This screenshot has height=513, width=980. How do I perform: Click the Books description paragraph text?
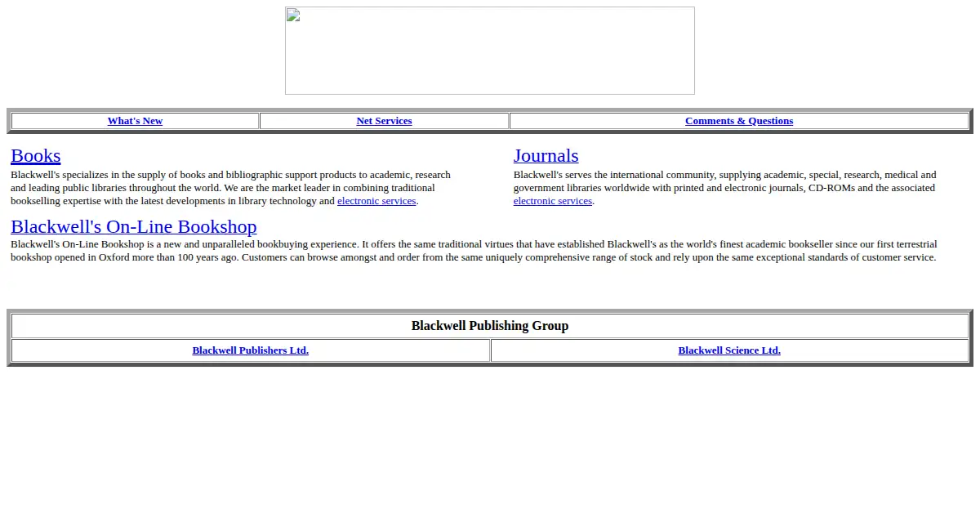231,188
